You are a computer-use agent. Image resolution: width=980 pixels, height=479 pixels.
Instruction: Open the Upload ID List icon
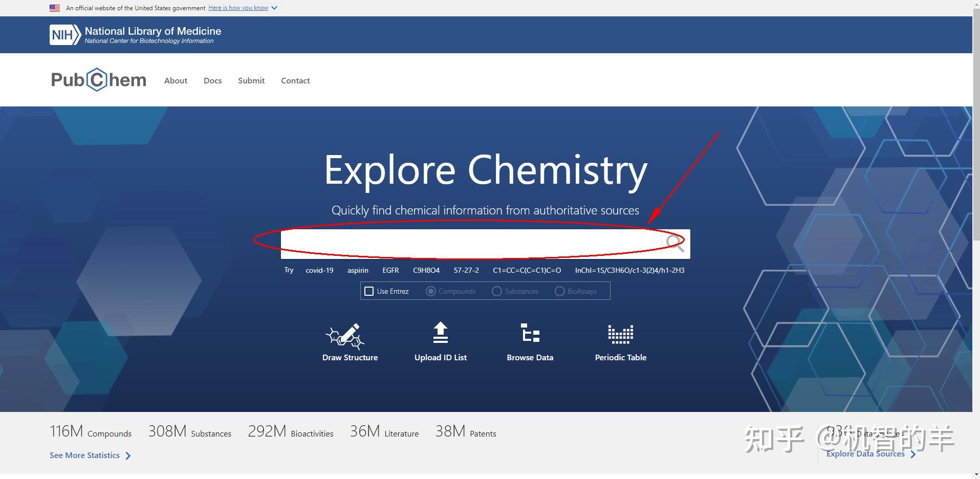click(x=440, y=333)
